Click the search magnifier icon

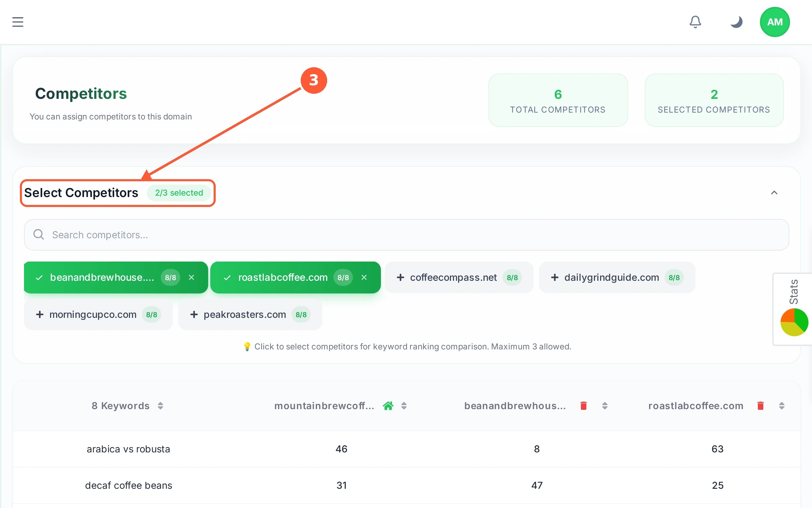(x=38, y=235)
